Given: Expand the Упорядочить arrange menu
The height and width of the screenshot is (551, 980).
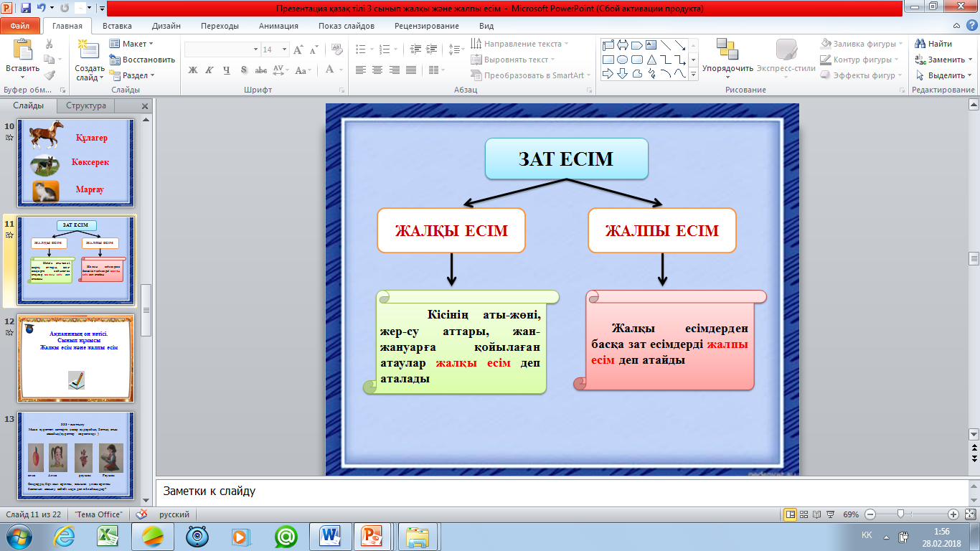Looking at the screenshot, I should [x=727, y=57].
